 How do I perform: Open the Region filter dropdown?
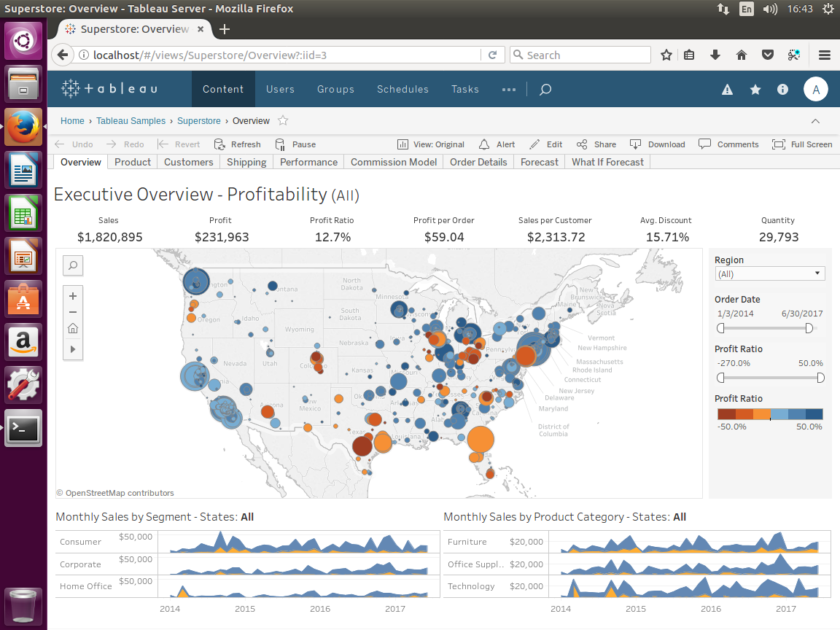(770, 274)
